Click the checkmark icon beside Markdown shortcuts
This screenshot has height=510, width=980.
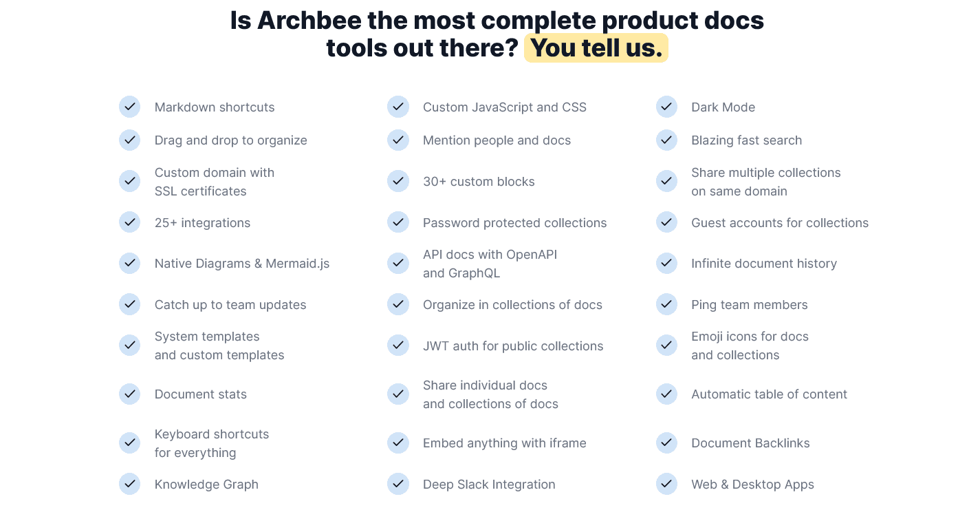tap(129, 107)
